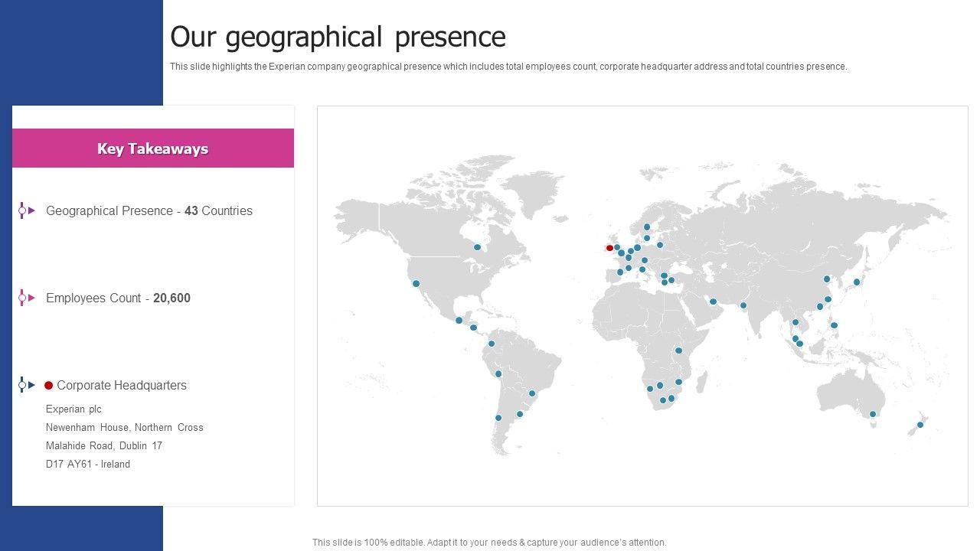Click the red legend dot beside Corporate Headquarters
Viewport: 980px width, 551px height.
click(x=49, y=386)
